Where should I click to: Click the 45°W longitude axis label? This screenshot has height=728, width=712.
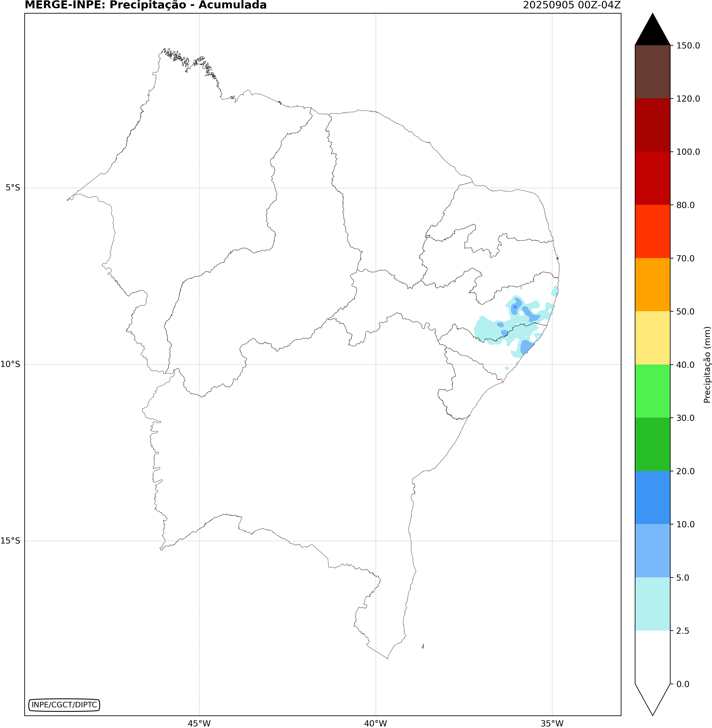199,724
